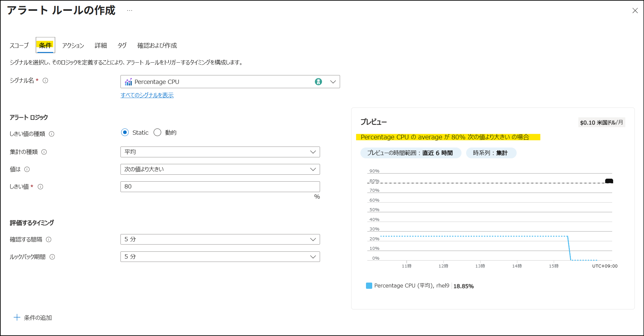This screenshot has width=644, height=336.
Task: Click the info icon next to しきい値の種類
Action: [x=52, y=134]
